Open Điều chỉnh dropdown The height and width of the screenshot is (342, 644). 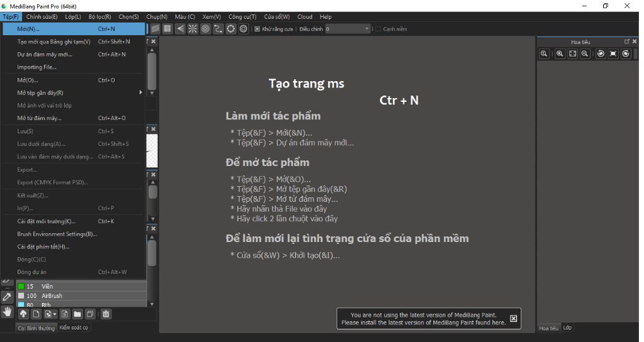pos(348,29)
